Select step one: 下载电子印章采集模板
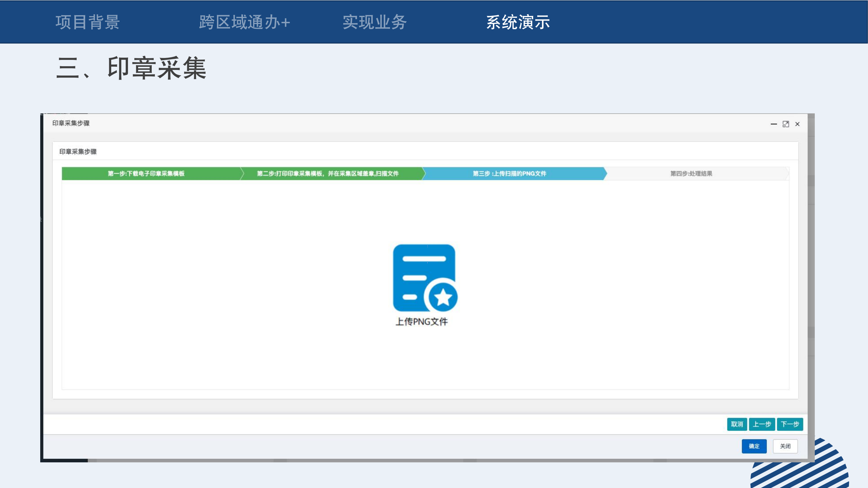 coord(146,174)
